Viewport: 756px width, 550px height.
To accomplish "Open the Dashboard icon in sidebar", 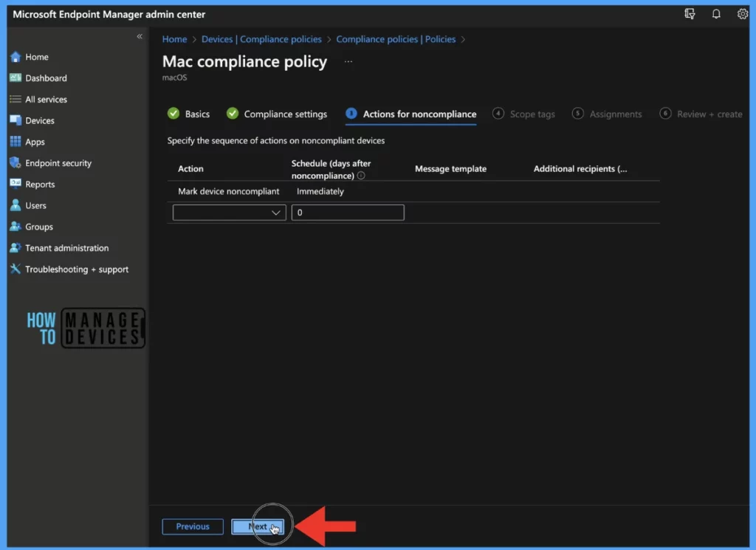I will [x=16, y=78].
